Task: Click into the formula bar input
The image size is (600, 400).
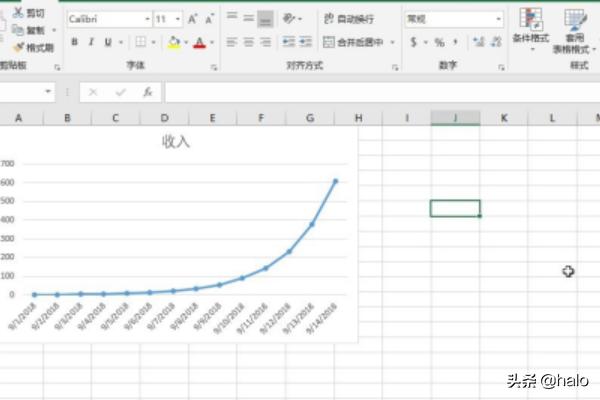Action: coord(382,92)
